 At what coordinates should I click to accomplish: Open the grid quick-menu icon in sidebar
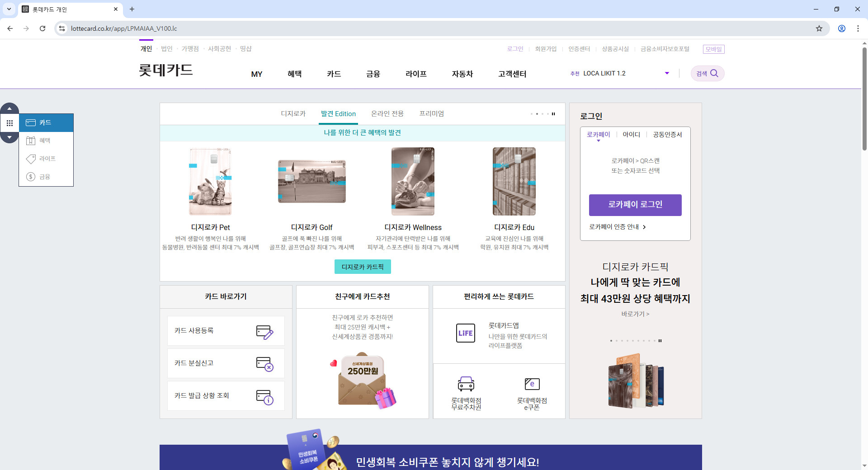coord(9,122)
